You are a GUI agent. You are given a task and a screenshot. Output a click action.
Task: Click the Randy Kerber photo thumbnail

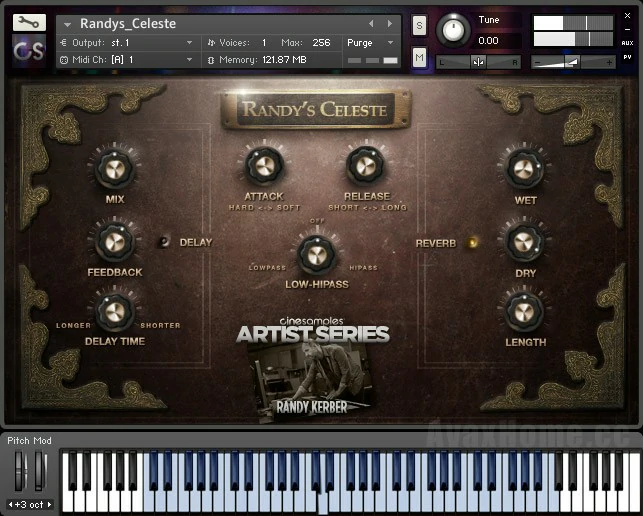(x=313, y=383)
